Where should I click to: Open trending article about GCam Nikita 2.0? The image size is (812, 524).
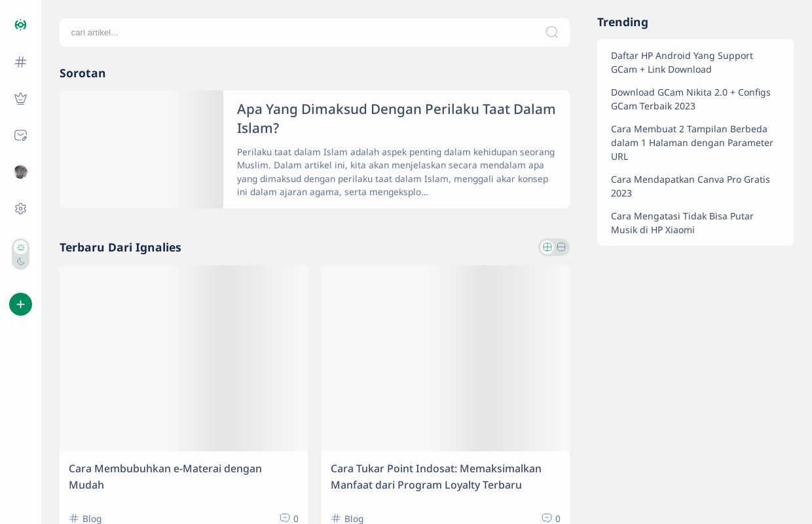pyautogui.click(x=690, y=99)
